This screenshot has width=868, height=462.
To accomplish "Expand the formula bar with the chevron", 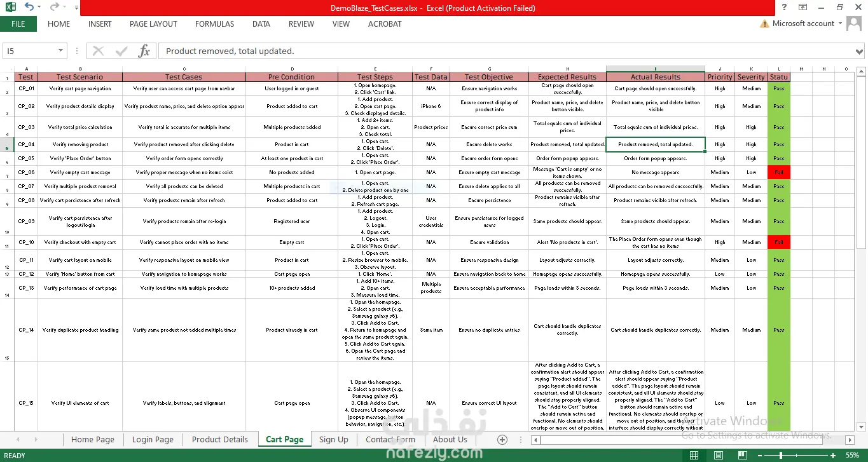I will tap(860, 51).
